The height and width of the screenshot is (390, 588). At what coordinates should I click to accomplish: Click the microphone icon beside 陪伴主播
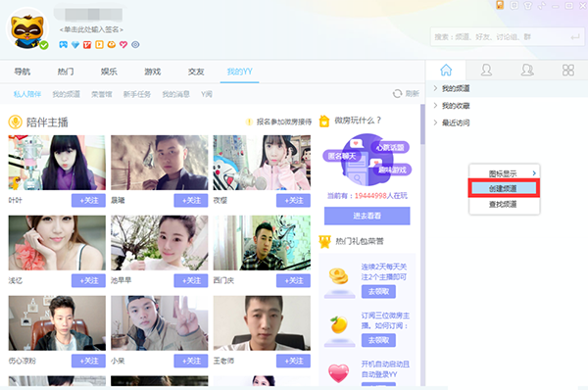click(16, 122)
